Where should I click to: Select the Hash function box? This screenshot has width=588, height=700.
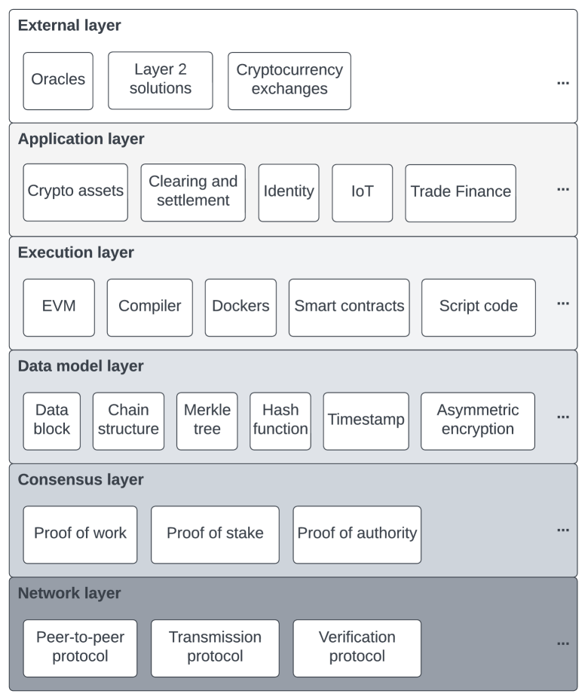(280, 420)
